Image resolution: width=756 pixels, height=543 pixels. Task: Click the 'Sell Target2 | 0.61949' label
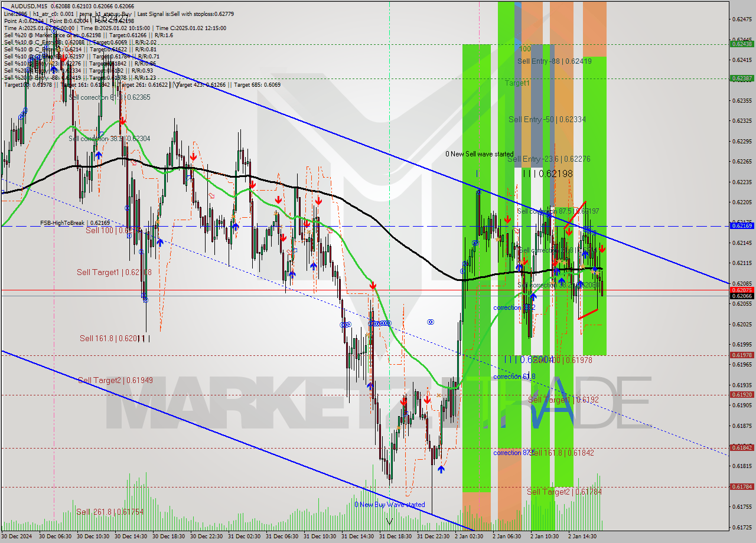click(115, 380)
